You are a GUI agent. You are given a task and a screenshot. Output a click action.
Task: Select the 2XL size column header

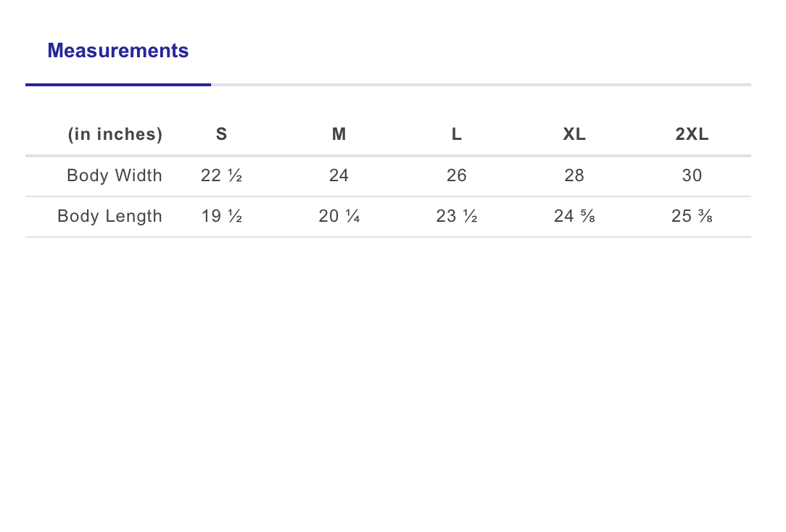(692, 134)
